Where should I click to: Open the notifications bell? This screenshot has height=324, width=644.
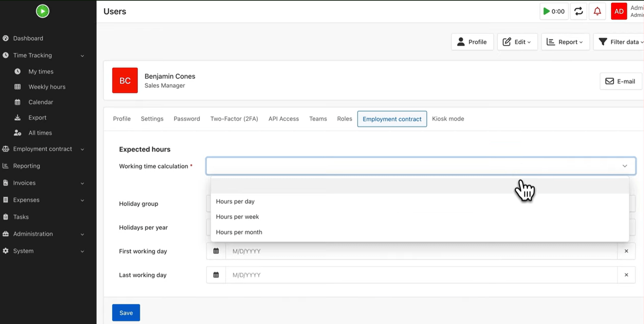click(x=597, y=11)
